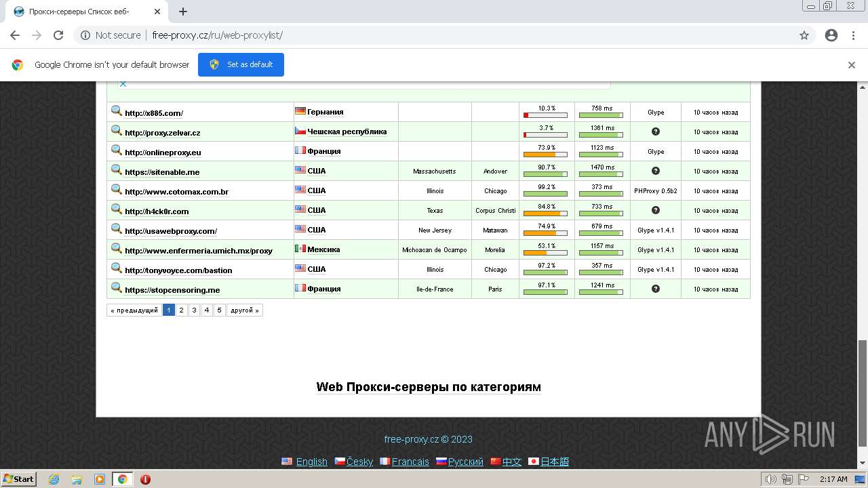Go to the предыдущий pagination link

pos(134,310)
